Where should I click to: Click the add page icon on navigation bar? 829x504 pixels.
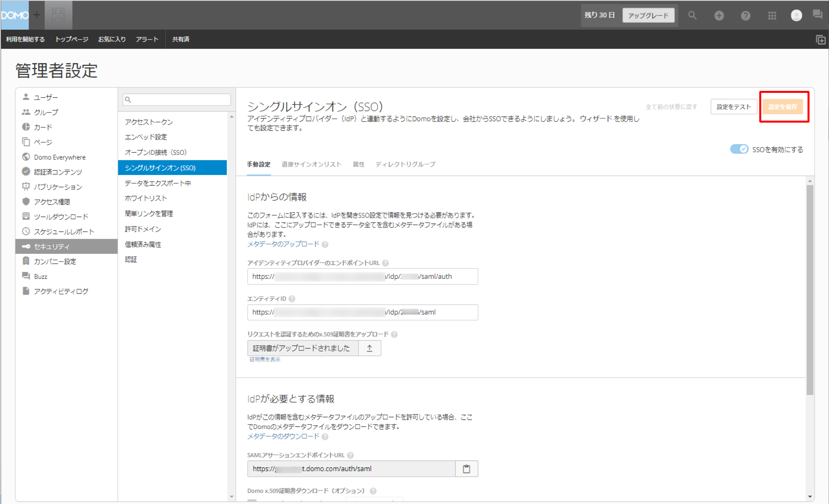click(x=821, y=40)
